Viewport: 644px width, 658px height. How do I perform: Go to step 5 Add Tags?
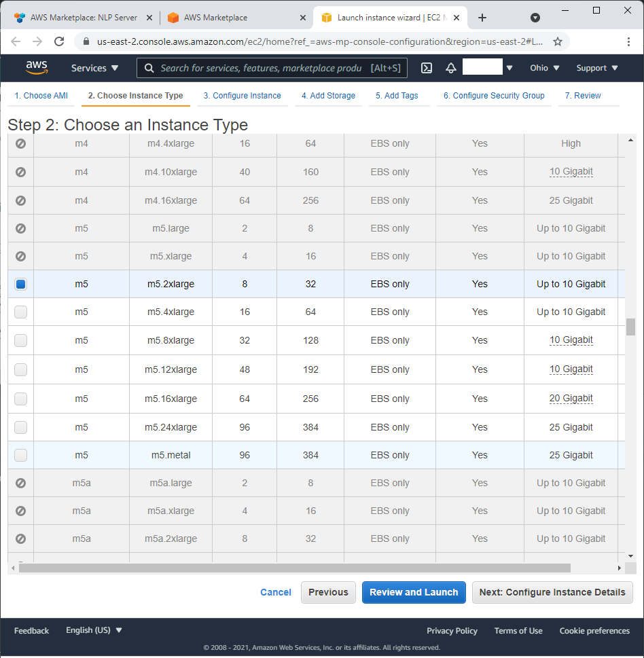click(x=397, y=96)
